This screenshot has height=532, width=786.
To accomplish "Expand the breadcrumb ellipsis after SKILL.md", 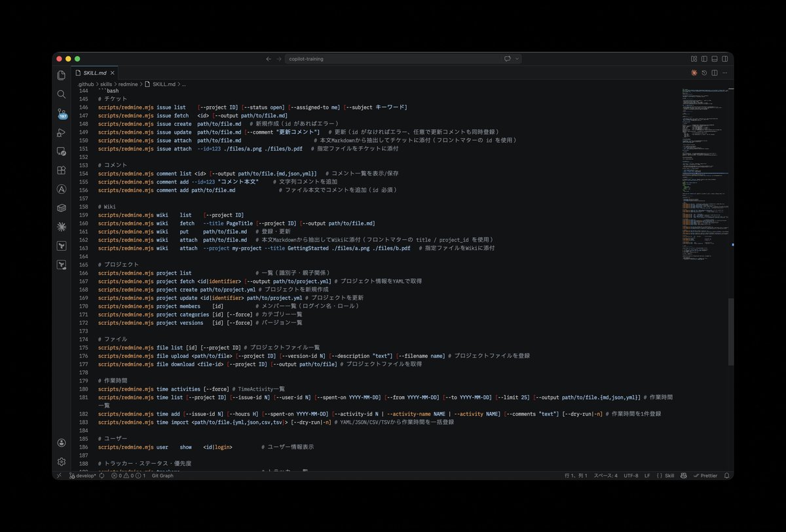I will [184, 85].
